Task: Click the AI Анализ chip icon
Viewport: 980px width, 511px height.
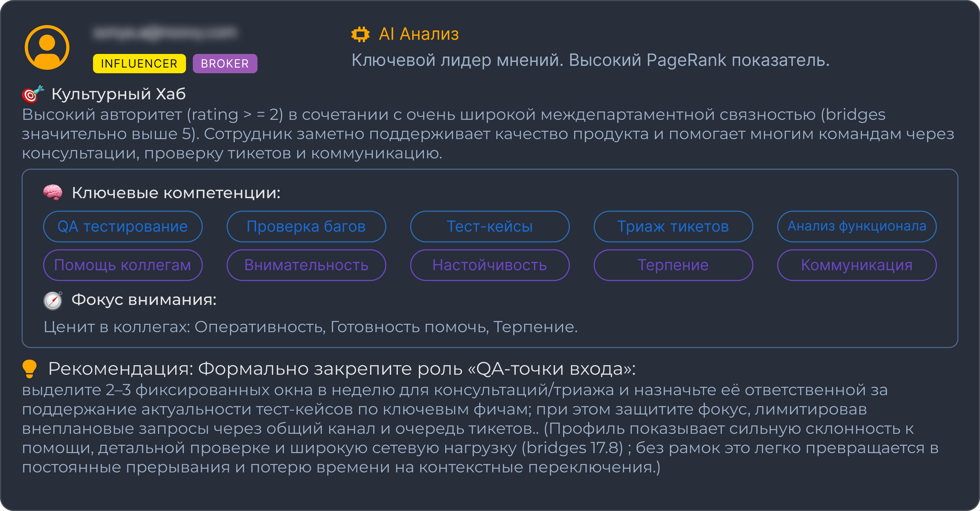Action: (360, 34)
